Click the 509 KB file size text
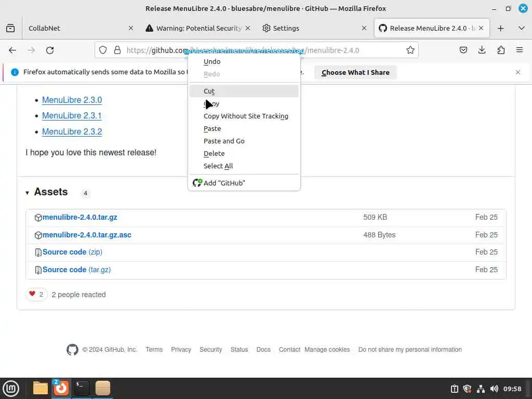Image resolution: width=532 pixels, height=399 pixels. coord(375,217)
